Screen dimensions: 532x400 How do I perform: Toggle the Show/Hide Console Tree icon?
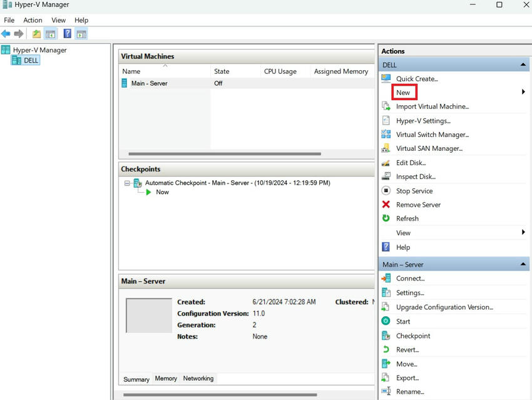(51, 34)
